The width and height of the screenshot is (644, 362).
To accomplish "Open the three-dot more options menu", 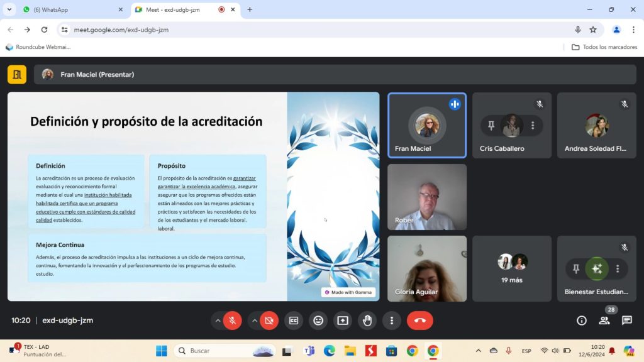I will (392, 321).
